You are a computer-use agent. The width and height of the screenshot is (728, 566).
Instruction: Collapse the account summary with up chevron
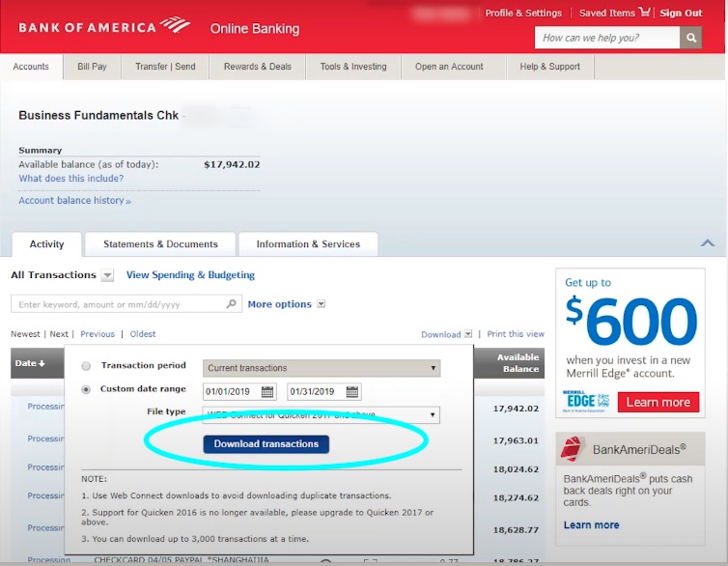coord(708,242)
